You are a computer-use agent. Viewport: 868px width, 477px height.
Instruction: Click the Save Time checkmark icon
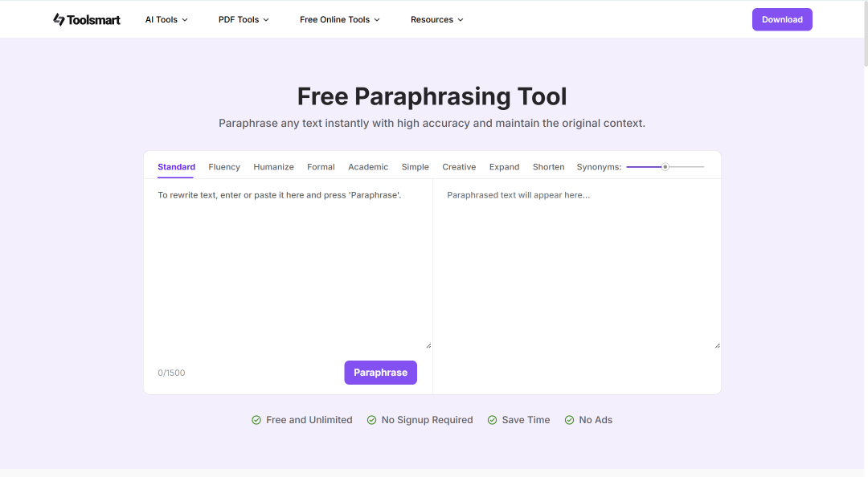tap(492, 420)
